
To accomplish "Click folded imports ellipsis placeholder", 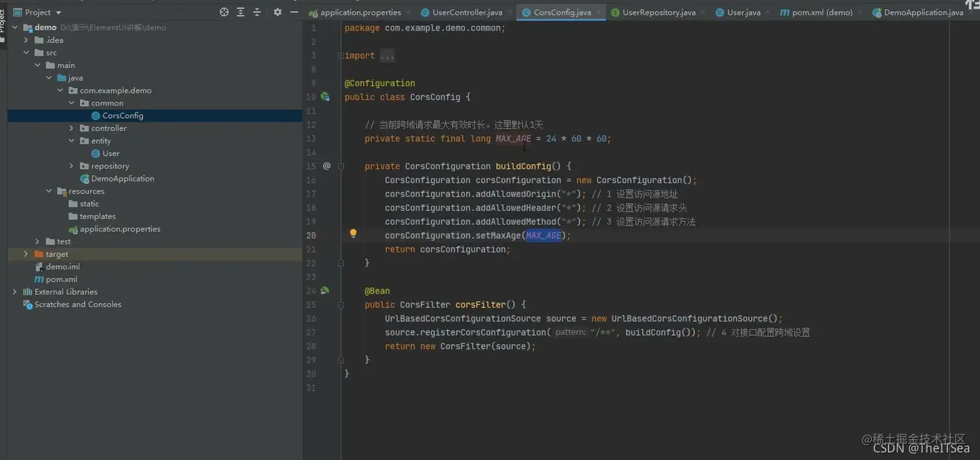I will click(x=387, y=56).
